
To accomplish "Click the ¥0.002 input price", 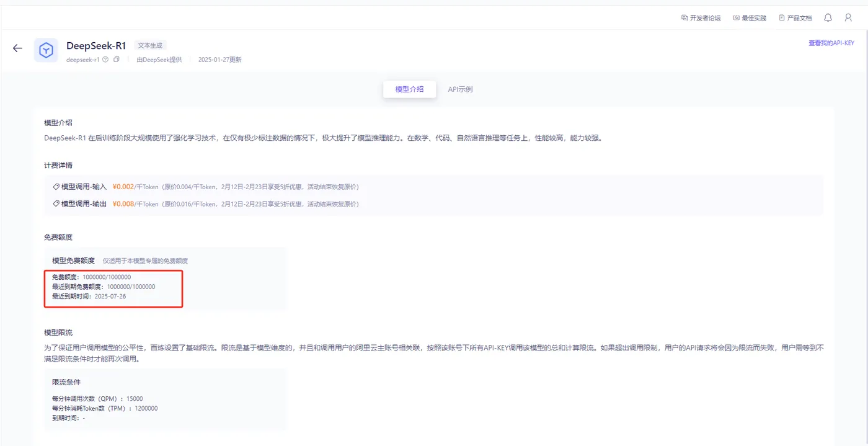I will point(123,187).
